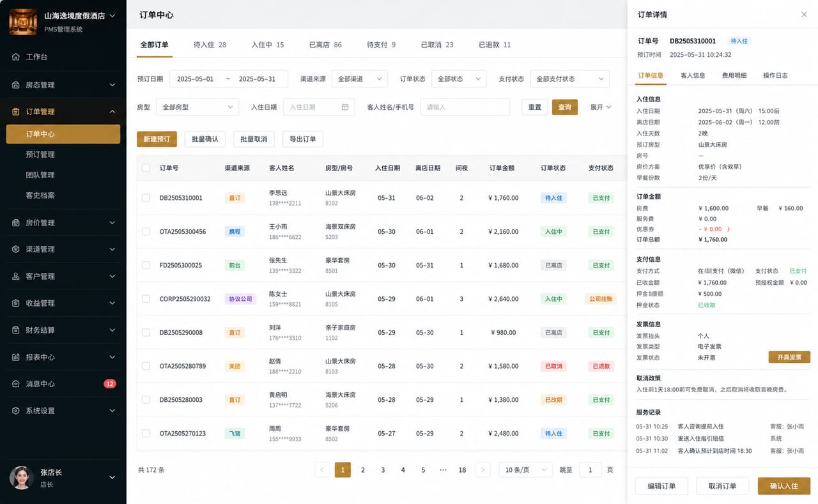This screenshot has height=504, width=818.
Task: Check the OTA2505280789 row checkbox
Action: click(x=146, y=366)
